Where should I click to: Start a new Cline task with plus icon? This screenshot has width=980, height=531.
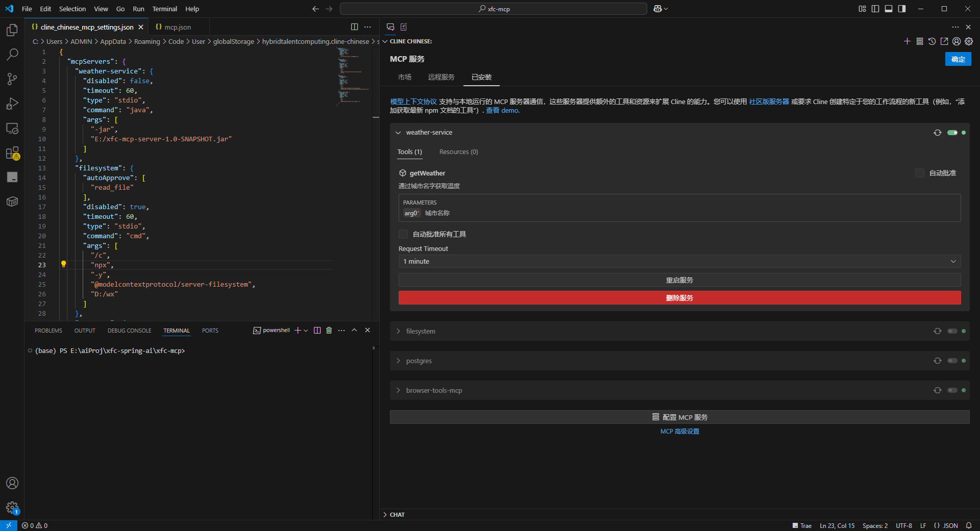pyautogui.click(x=907, y=41)
